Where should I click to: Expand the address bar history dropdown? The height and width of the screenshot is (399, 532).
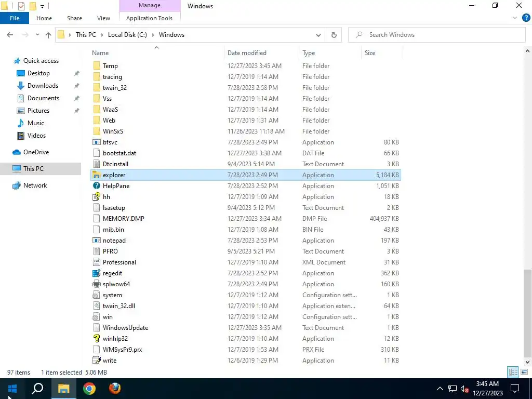tap(318, 35)
